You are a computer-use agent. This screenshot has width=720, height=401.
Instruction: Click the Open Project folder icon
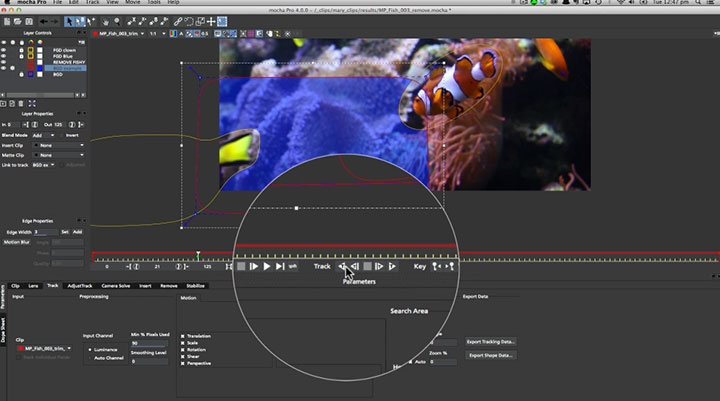click(x=17, y=22)
